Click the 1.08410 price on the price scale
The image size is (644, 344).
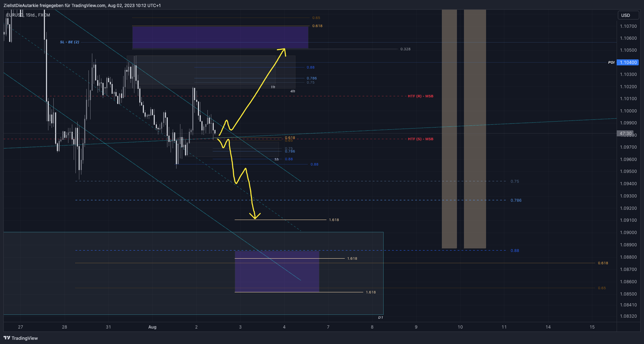coord(628,305)
